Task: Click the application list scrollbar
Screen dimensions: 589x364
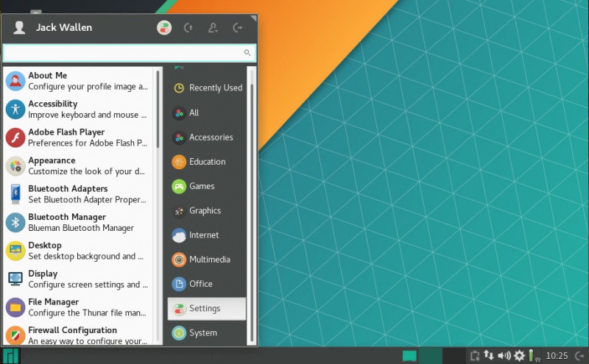Action: 158,110
